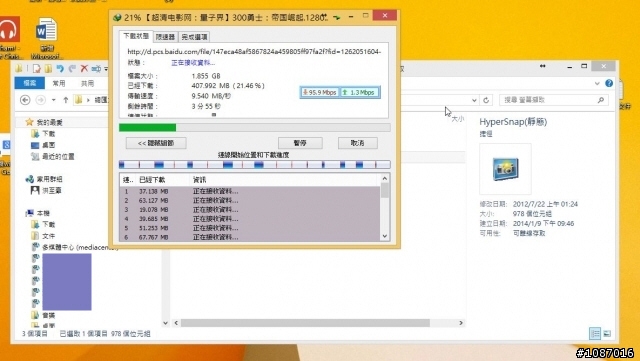Click the Up arrow in Explorer navigation bar
Viewport: 640px width, 361px height.
click(x=65, y=100)
